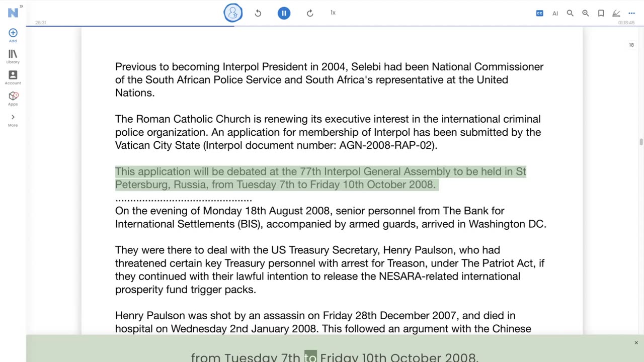Screen dimensions: 644x362
Task: Click the total duration 01:18:45 label
Action: pyautogui.click(x=626, y=23)
